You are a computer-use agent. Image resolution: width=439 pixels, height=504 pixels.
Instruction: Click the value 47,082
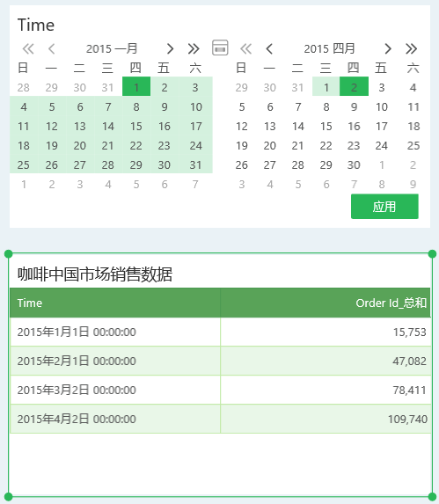409,361
